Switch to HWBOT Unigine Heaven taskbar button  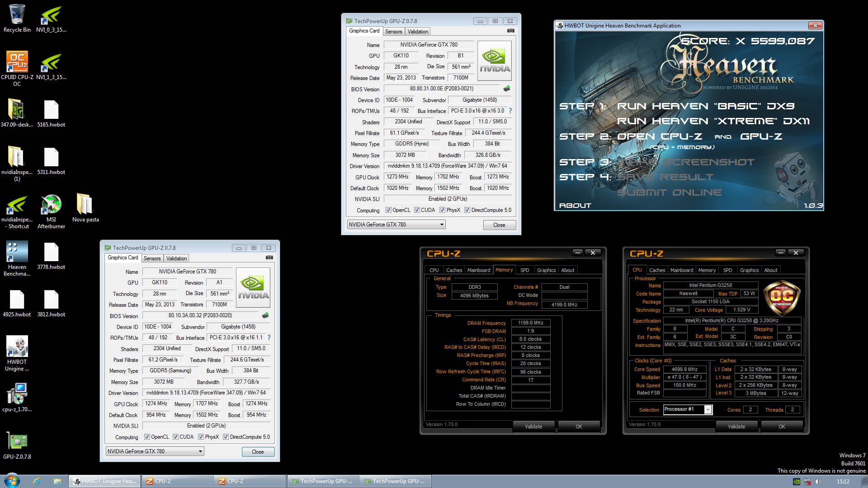(x=104, y=481)
